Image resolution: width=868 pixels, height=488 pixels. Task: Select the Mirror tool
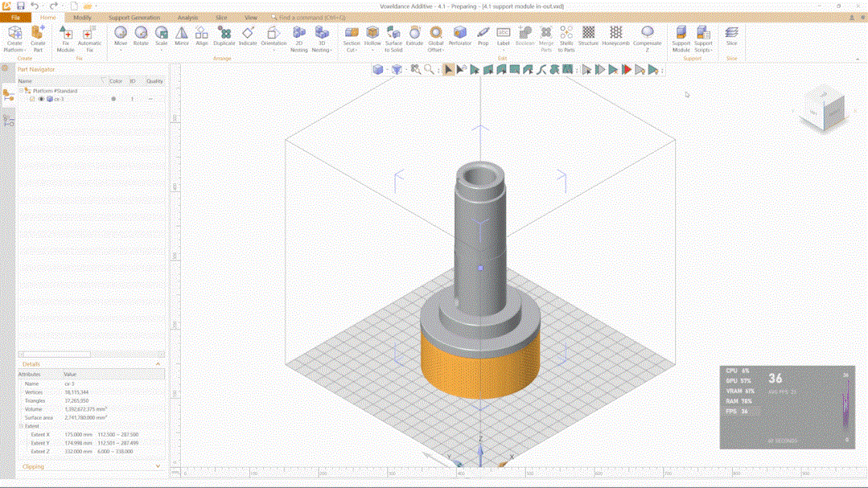pyautogui.click(x=182, y=36)
